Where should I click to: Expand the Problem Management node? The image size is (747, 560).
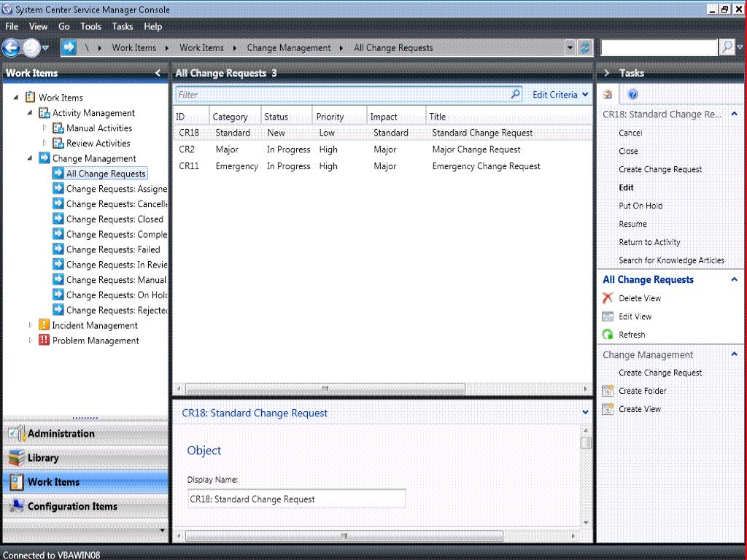coord(31,340)
